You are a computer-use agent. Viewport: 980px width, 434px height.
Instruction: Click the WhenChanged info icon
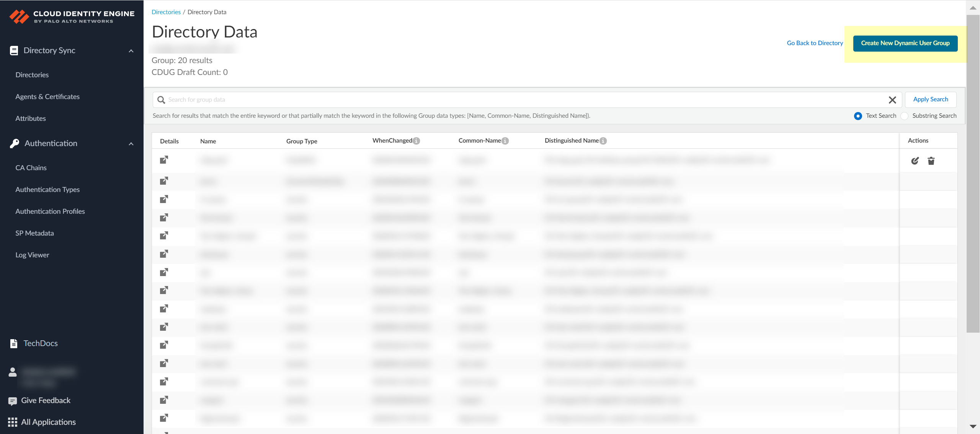pos(416,141)
